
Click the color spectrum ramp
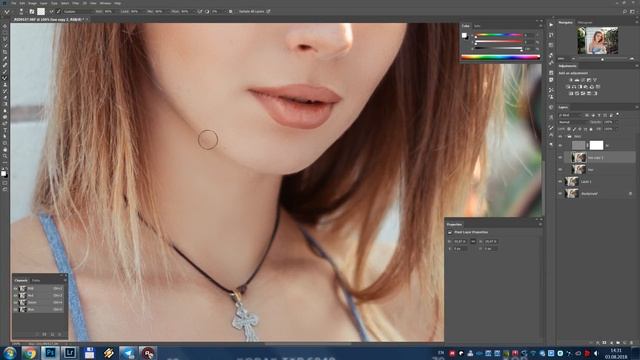click(500, 57)
